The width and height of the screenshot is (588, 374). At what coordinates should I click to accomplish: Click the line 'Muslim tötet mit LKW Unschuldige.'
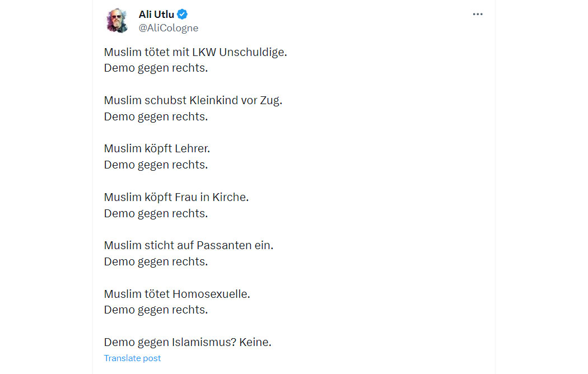[195, 52]
